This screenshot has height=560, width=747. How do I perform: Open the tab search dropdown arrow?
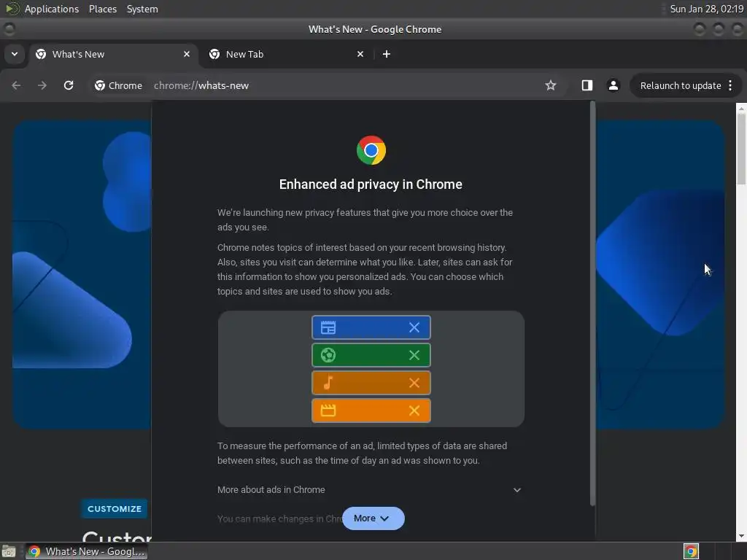[15, 54]
